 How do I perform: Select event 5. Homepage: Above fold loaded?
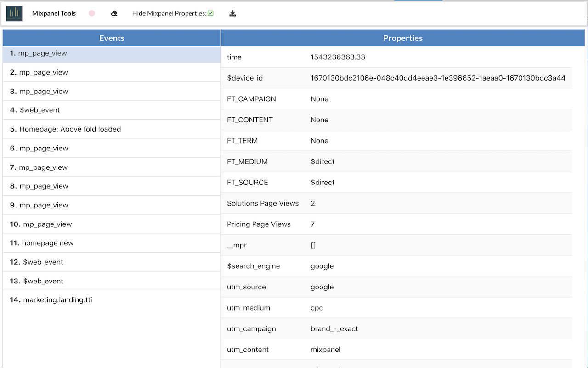pyautogui.click(x=112, y=129)
